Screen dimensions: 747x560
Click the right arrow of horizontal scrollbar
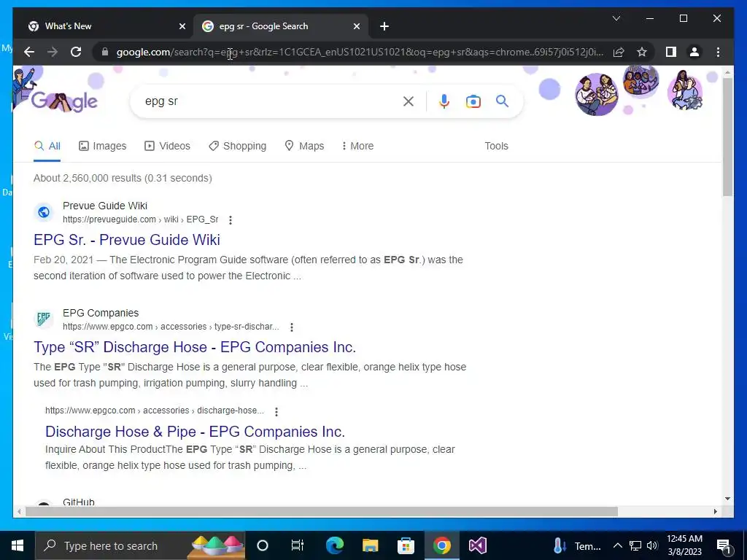point(715,511)
